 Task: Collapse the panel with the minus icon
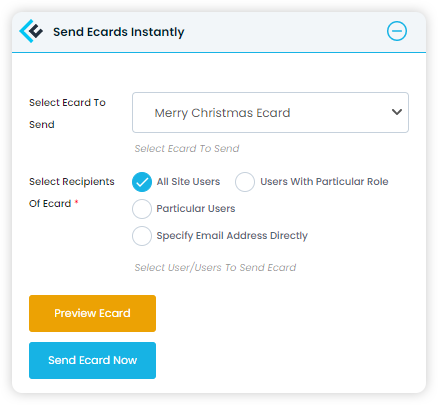pyautogui.click(x=397, y=31)
